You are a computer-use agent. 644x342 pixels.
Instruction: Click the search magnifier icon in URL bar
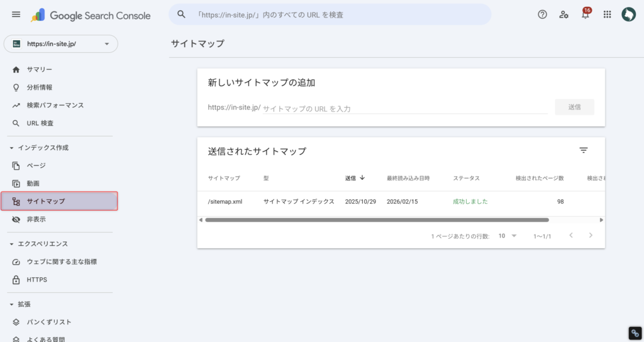pos(181,14)
